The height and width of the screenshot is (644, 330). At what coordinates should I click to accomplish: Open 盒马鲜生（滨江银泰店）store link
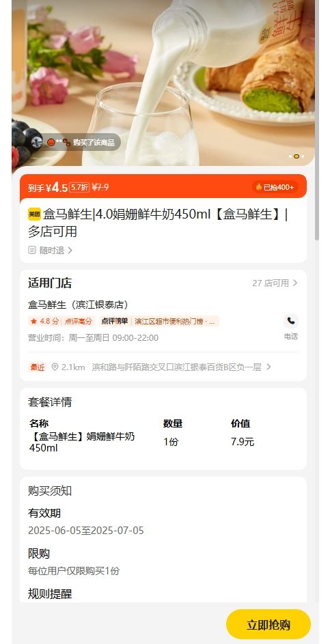[78, 305]
